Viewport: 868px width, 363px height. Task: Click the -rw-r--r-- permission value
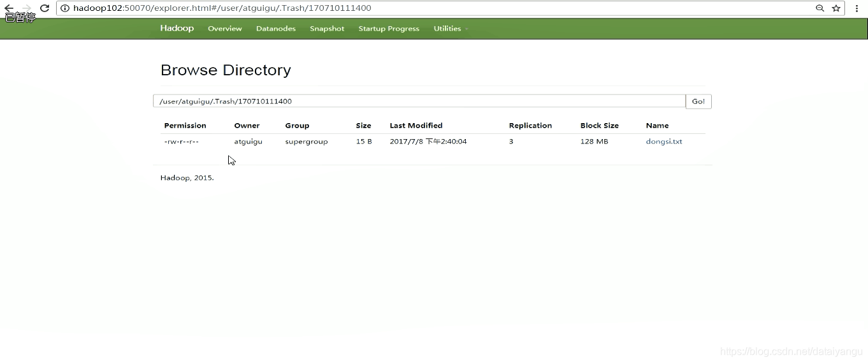pyautogui.click(x=182, y=142)
